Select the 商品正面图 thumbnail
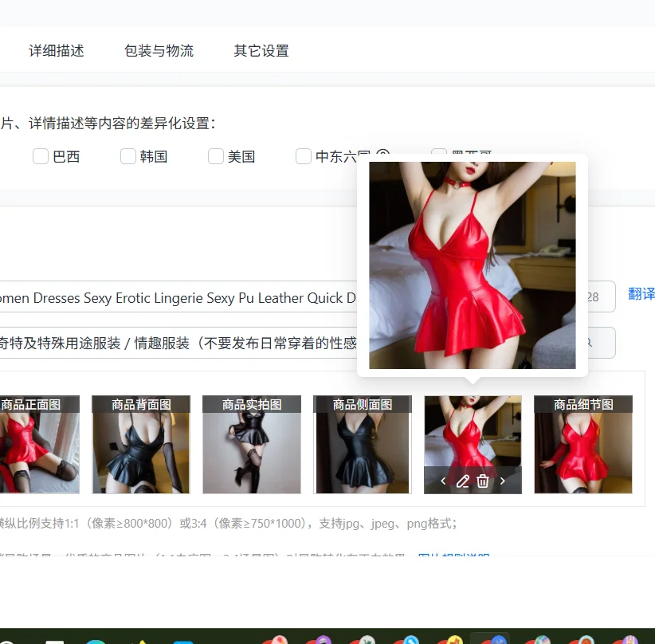 [40, 445]
